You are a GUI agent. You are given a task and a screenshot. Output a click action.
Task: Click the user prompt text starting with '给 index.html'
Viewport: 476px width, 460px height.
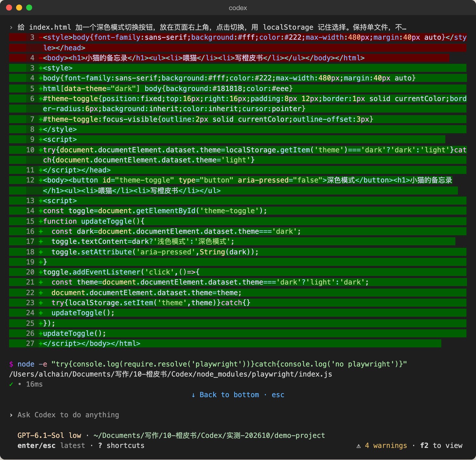tap(212, 27)
